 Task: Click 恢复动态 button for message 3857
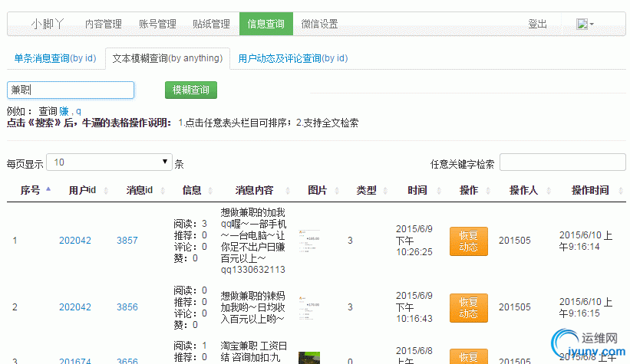(469, 241)
